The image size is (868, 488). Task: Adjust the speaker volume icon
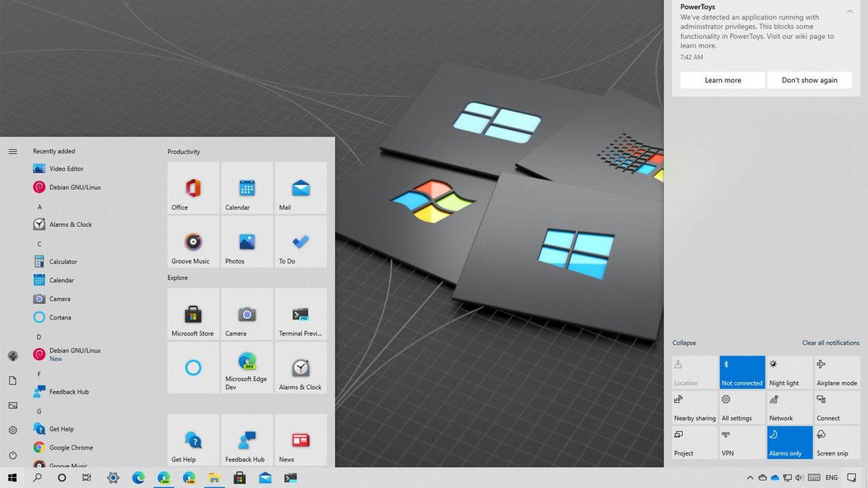pyautogui.click(x=798, y=477)
